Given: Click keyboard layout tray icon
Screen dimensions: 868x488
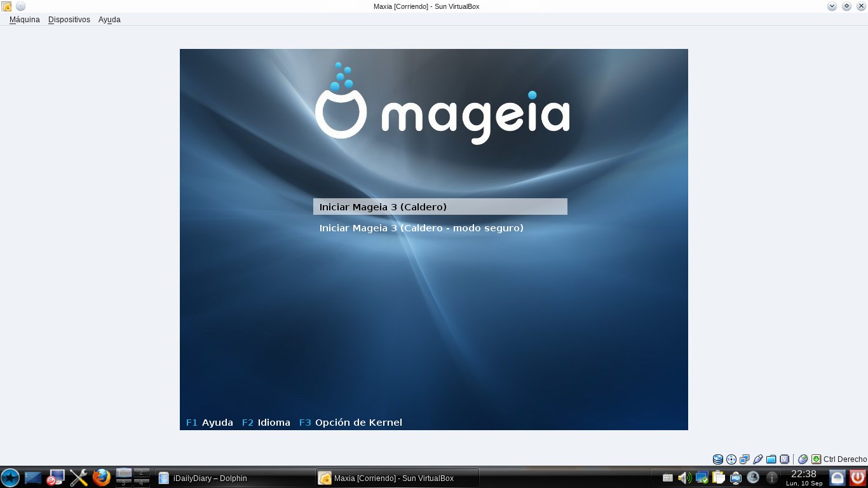Looking at the screenshot, I should [x=667, y=478].
